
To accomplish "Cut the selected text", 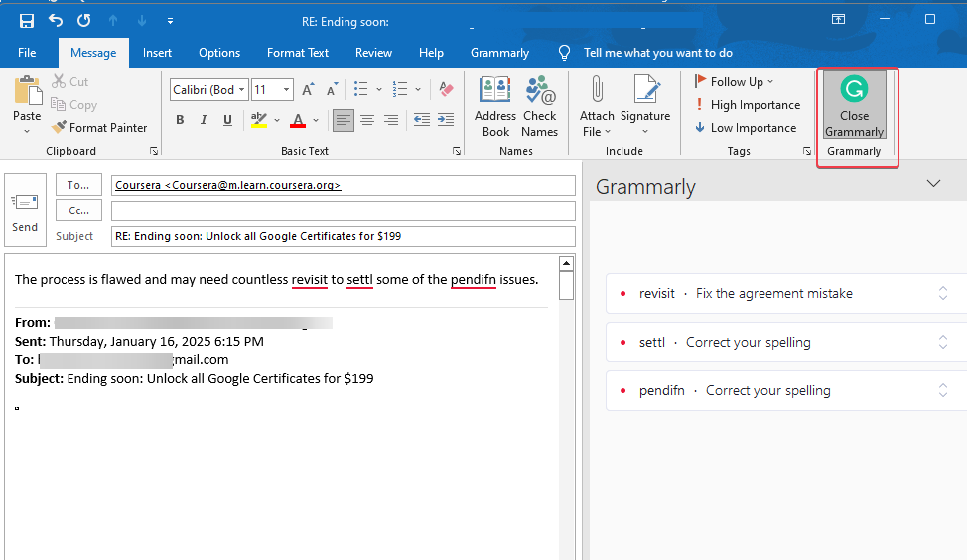I will pos(69,81).
